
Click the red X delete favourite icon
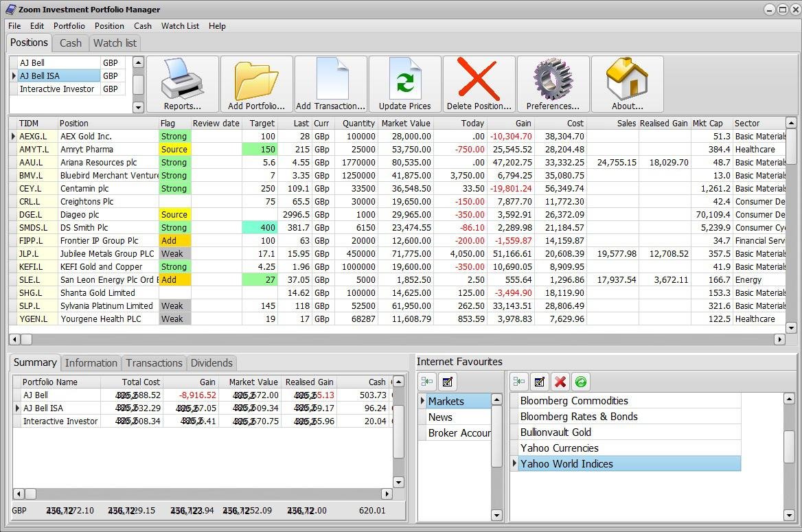pyautogui.click(x=560, y=382)
